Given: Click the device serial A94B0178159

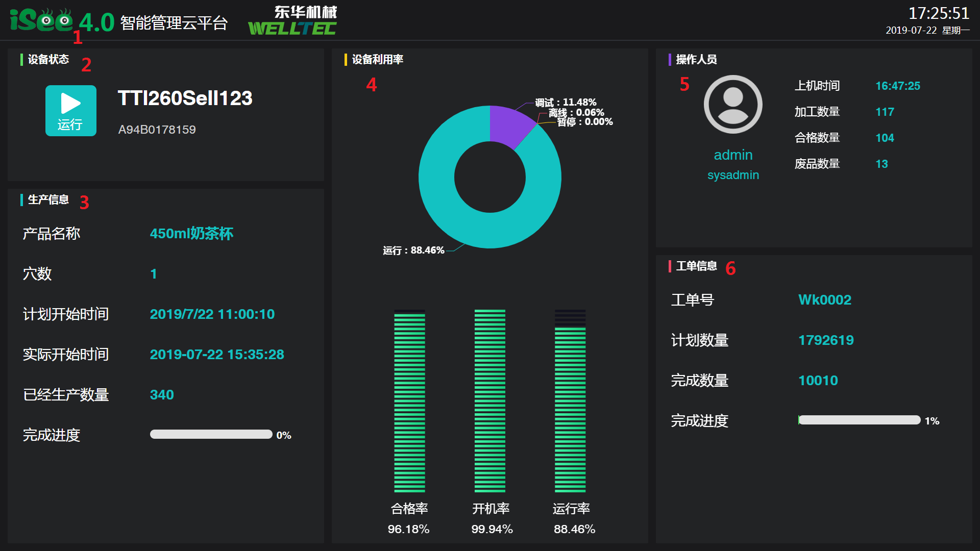Looking at the screenshot, I should [157, 130].
